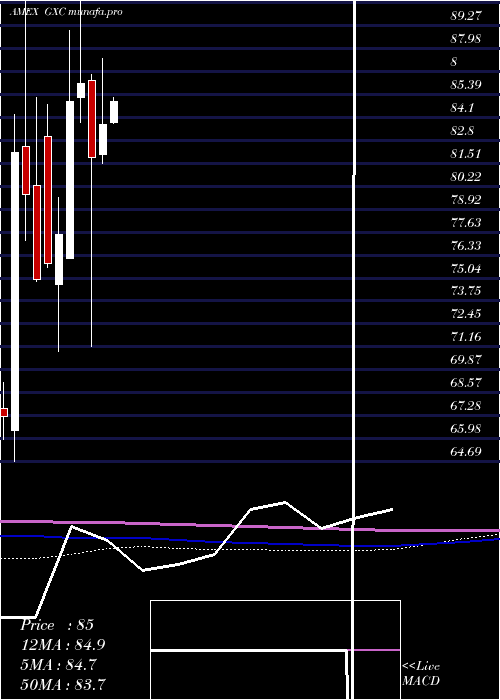Pick the 78.92 price level label
This screenshot has width=500, height=700.
[x=466, y=200]
